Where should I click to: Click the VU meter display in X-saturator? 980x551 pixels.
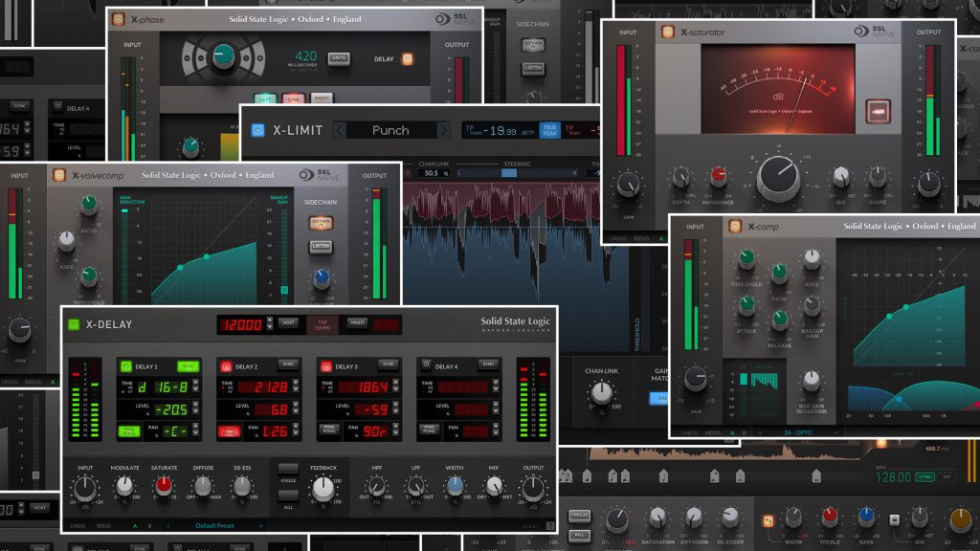[777, 89]
